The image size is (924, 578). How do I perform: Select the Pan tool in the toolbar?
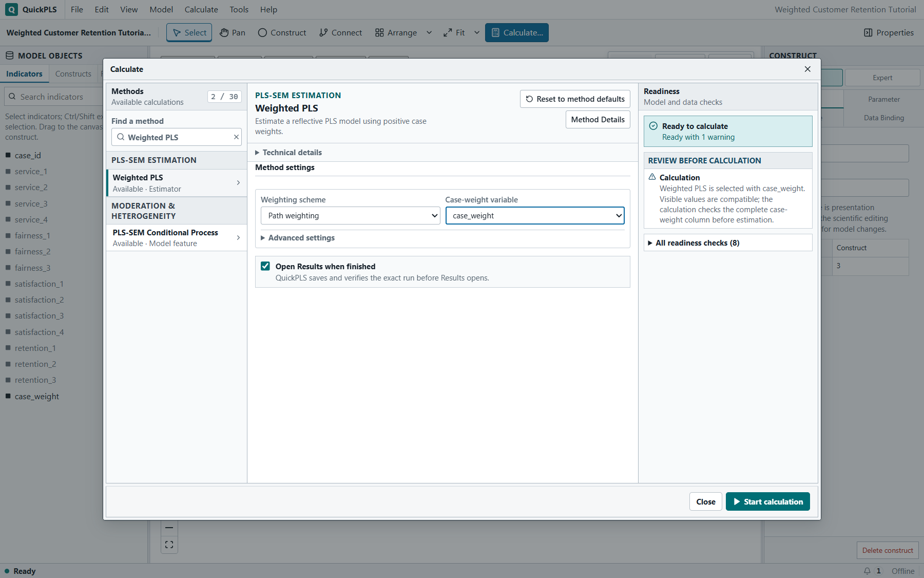(x=233, y=32)
